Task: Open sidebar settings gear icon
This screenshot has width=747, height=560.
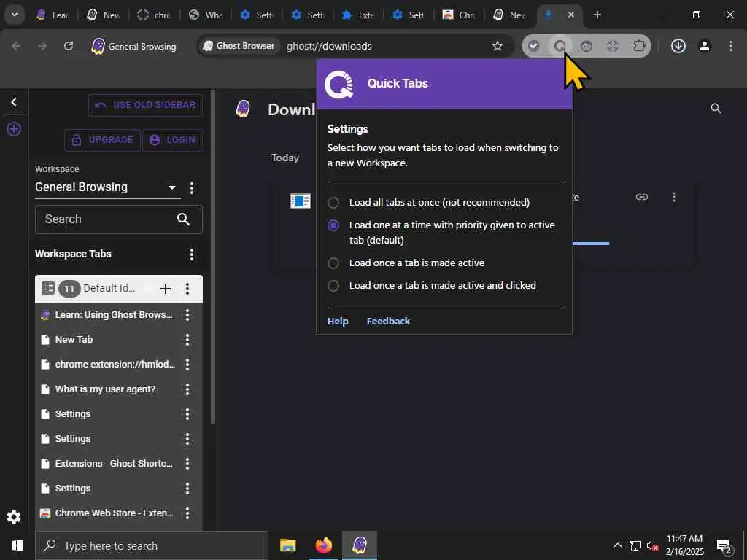Action: (14, 517)
